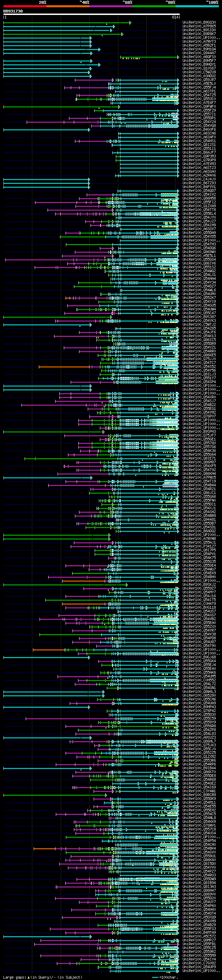This screenshot has height=980, width=222.
Task: Click the purple ~60% identity legend segment
Action: pos(111,6)
